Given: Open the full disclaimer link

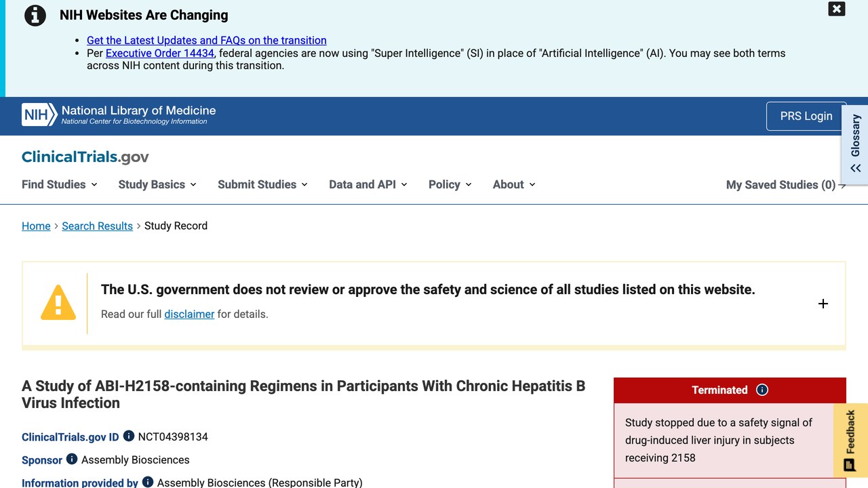Looking at the screenshot, I should (189, 314).
